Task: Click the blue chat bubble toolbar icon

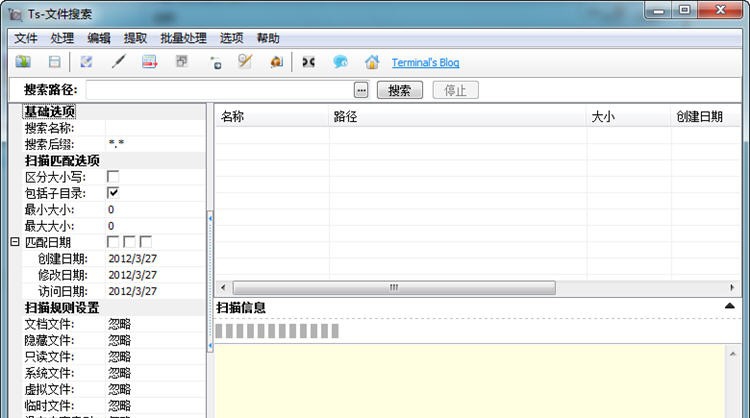Action: click(340, 62)
